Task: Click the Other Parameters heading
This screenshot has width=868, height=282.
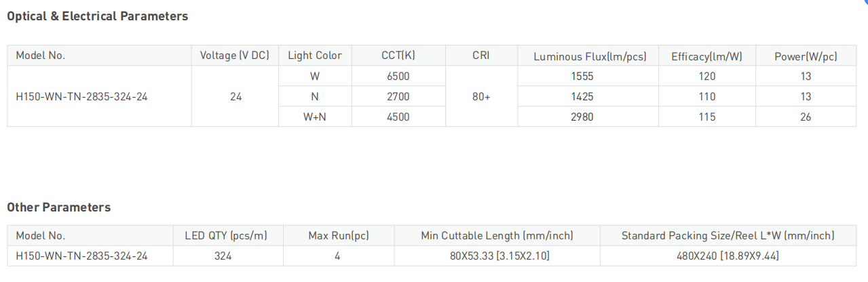Action: tap(59, 207)
